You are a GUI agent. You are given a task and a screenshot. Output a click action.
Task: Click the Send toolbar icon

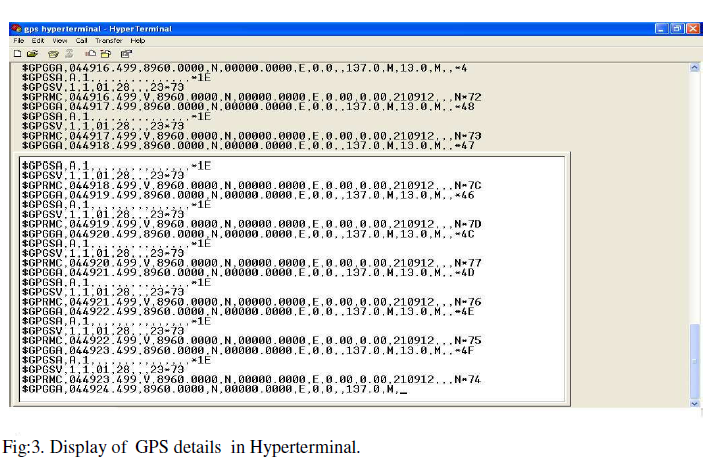click(x=90, y=54)
